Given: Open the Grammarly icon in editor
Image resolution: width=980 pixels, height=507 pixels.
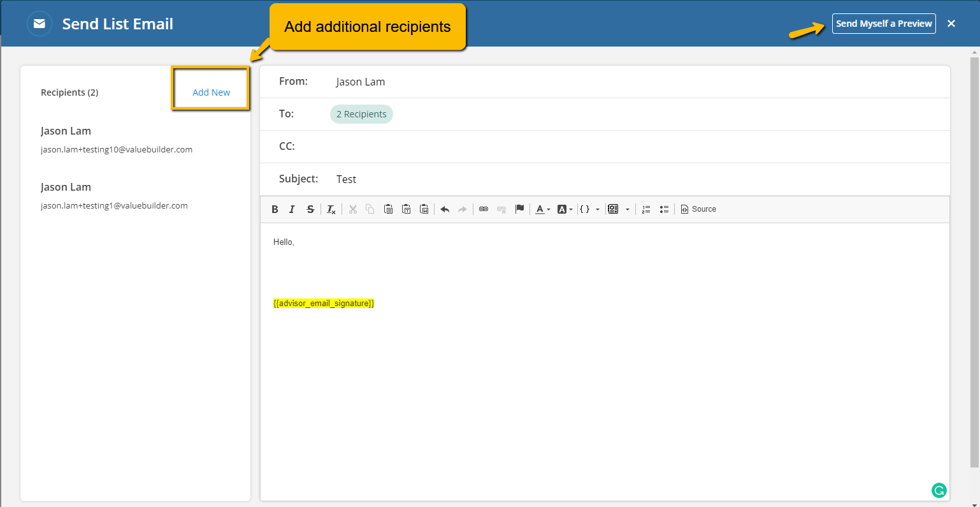Looking at the screenshot, I should click(x=939, y=490).
